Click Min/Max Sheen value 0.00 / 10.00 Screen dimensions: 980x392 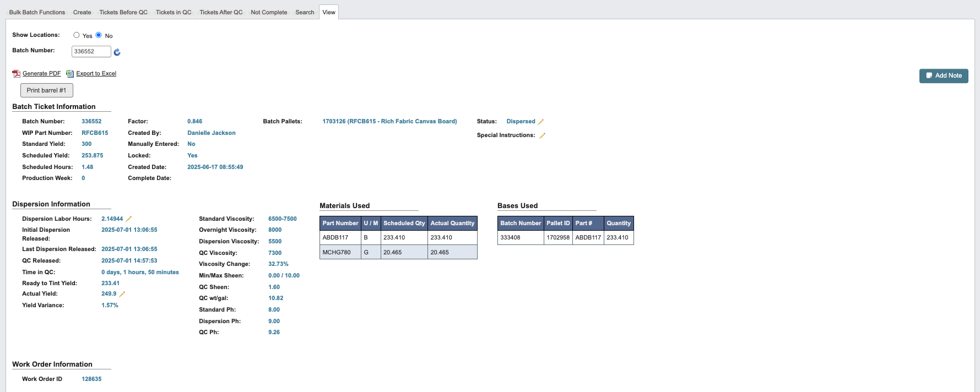pos(284,276)
